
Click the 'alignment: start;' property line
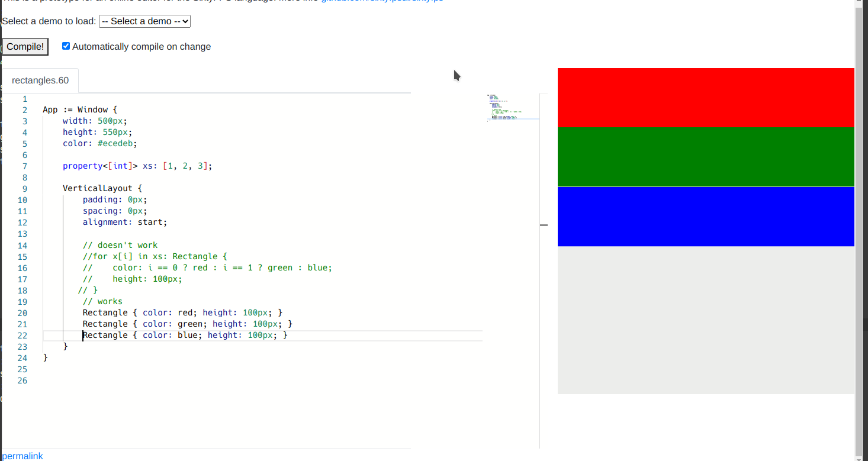point(124,222)
